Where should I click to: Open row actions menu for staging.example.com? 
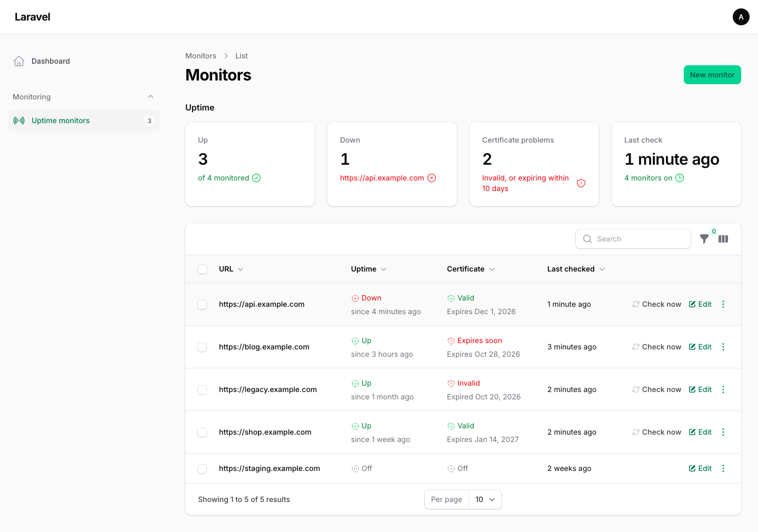(723, 468)
